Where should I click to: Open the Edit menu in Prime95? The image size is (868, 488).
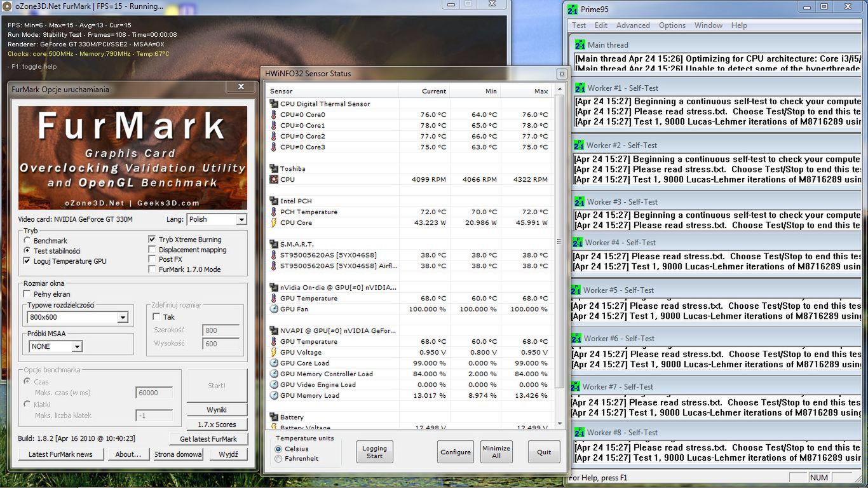(x=601, y=25)
